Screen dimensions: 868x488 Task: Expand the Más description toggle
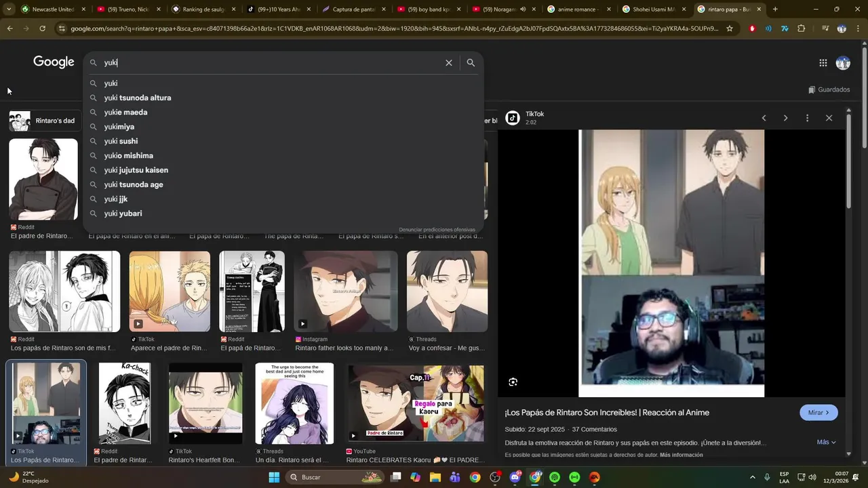[x=826, y=442]
